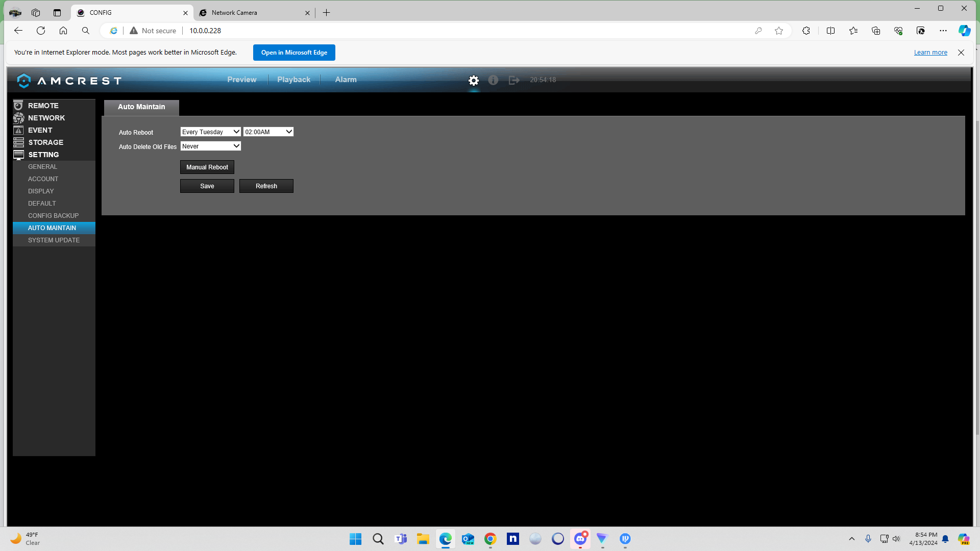Click the info icon in Amcrest header

pyautogui.click(x=493, y=80)
